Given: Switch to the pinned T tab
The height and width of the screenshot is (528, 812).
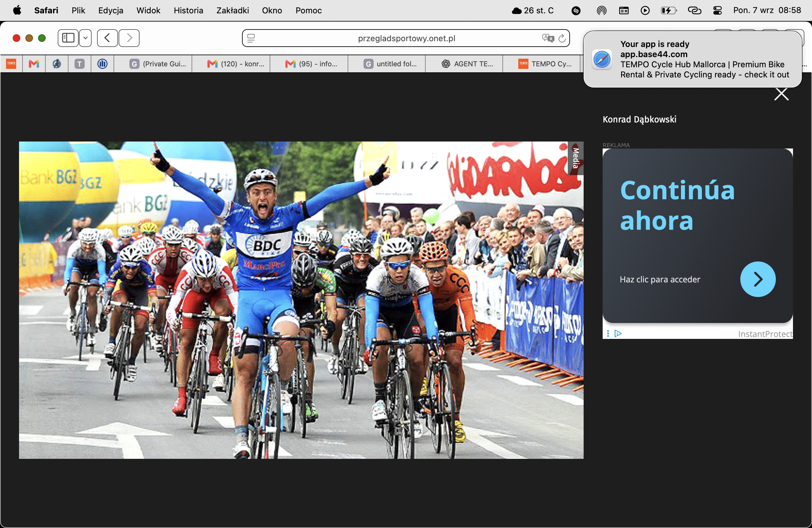Looking at the screenshot, I should click(80, 63).
